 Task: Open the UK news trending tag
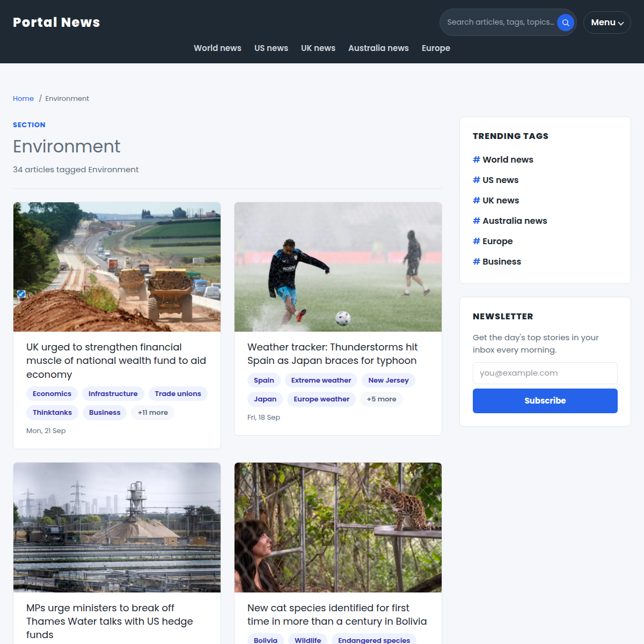point(496,200)
